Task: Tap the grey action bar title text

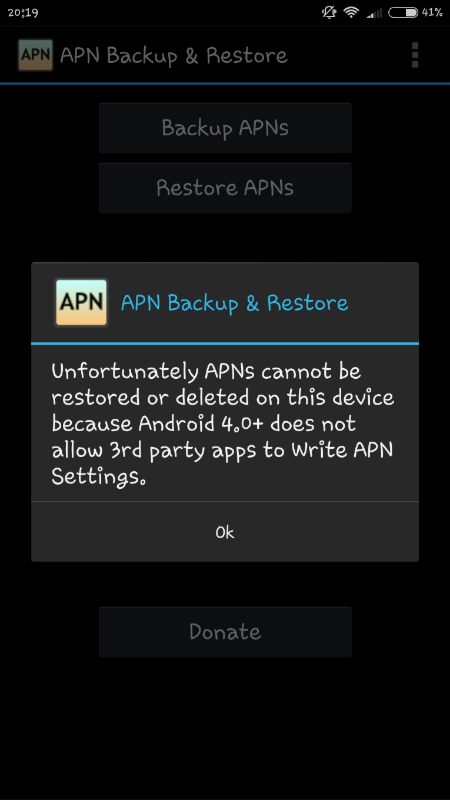Action: click(x=174, y=56)
